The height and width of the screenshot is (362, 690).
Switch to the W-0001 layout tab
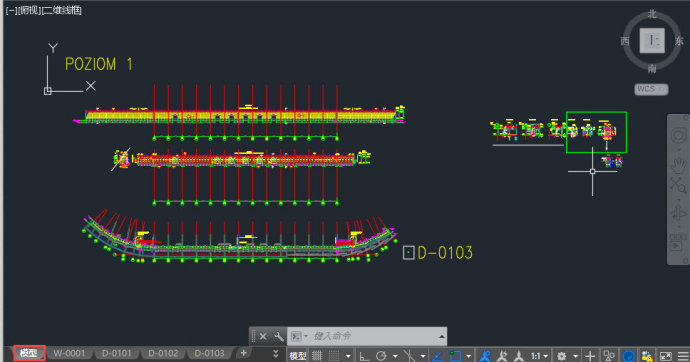(69, 353)
